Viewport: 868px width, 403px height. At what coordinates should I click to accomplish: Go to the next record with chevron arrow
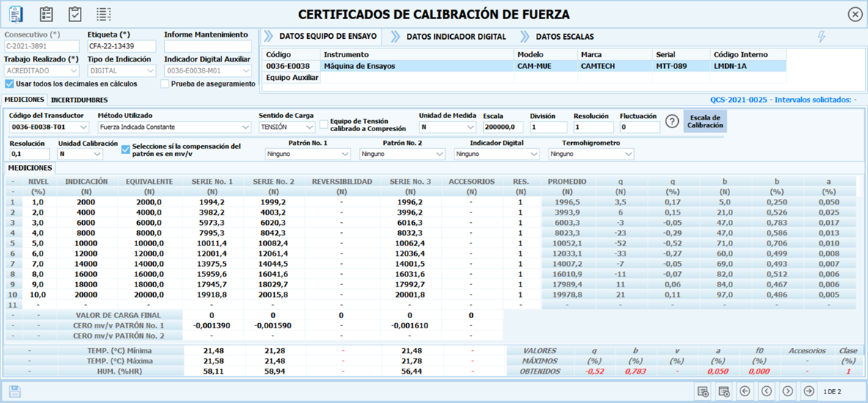click(x=787, y=391)
